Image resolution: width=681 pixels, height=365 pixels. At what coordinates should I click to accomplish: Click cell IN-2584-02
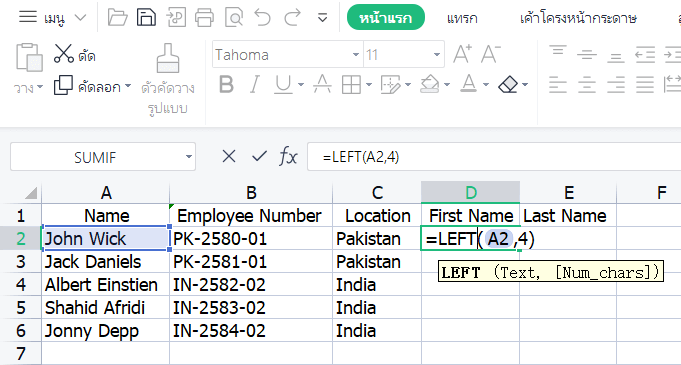[251, 331]
